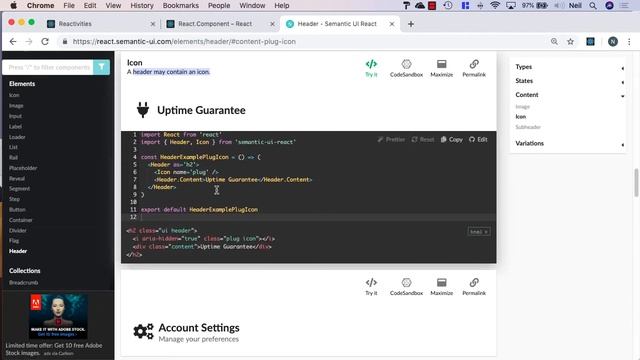
Task: Open Reveal in the Elements sidebar
Action: pyautogui.click(x=17, y=178)
